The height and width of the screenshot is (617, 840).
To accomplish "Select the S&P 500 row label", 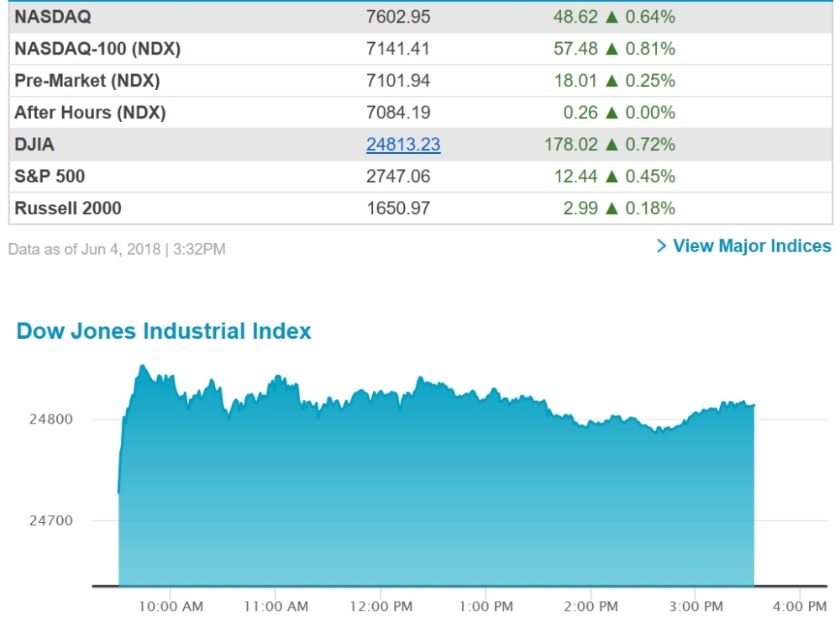I will click(x=50, y=177).
